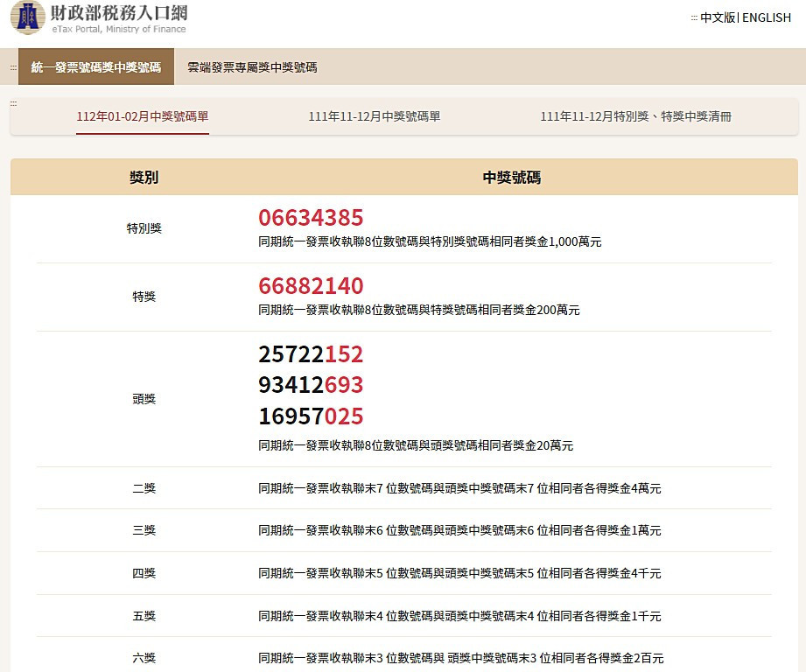806x672 pixels.
Task: Select the 統一發票號碼獎中獎號碼 tab
Action: (x=96, y=66)
